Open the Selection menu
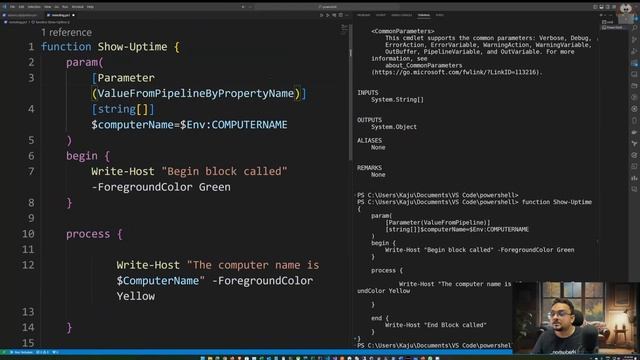The width and height of the screenshot is (640, 360). click(34, 7)
